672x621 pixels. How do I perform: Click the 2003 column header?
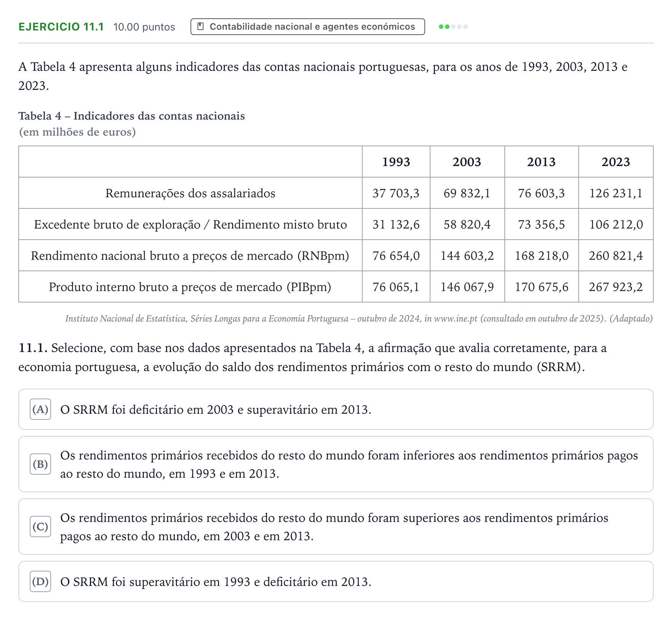point(467,162)
